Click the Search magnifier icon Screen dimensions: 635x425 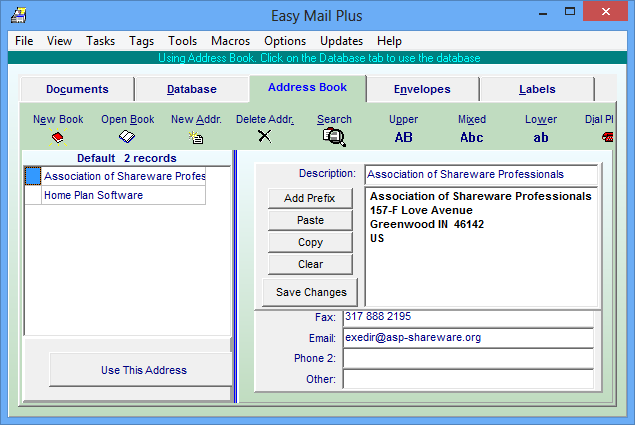(x=334, y=137)
